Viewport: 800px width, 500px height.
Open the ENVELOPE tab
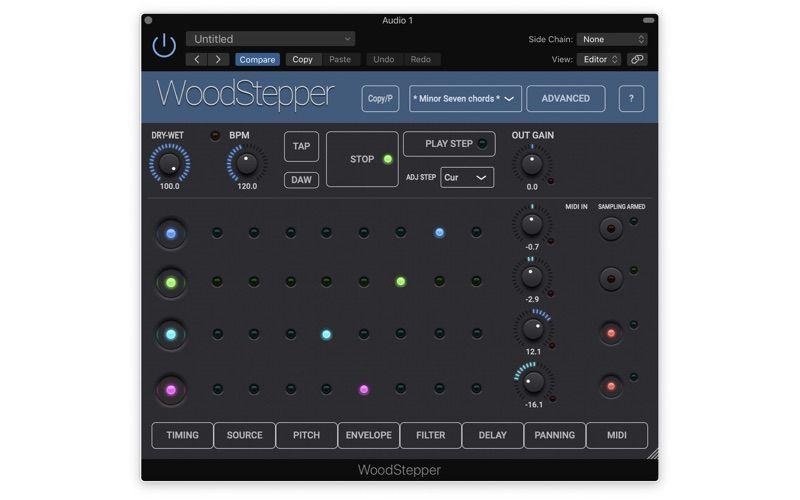[368, 435]
